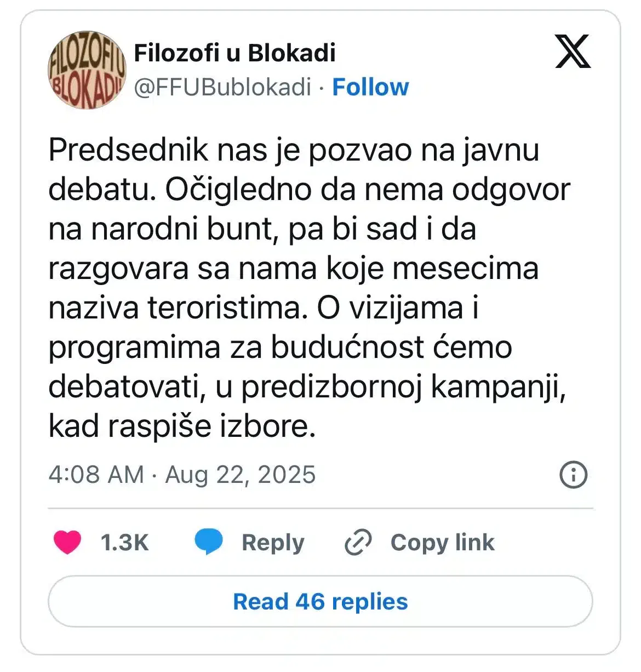Click the phrase "predizbornoj kampanji" in the tweet

(x=403, y=387)
